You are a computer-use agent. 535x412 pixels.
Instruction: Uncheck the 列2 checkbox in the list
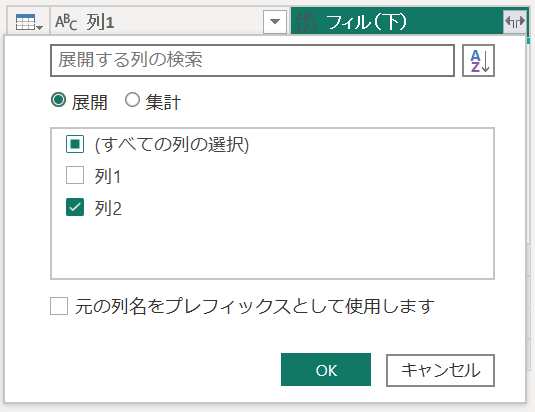(75, 207)
